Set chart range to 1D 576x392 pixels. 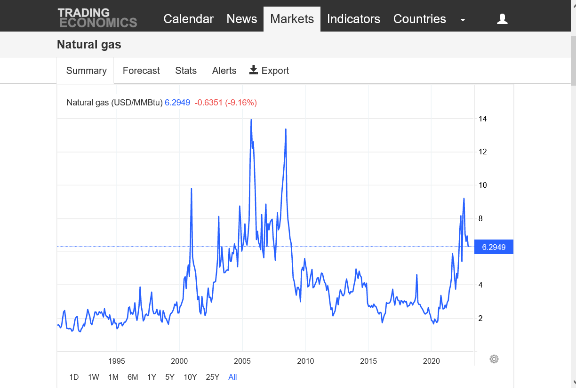tap(74, 377)
